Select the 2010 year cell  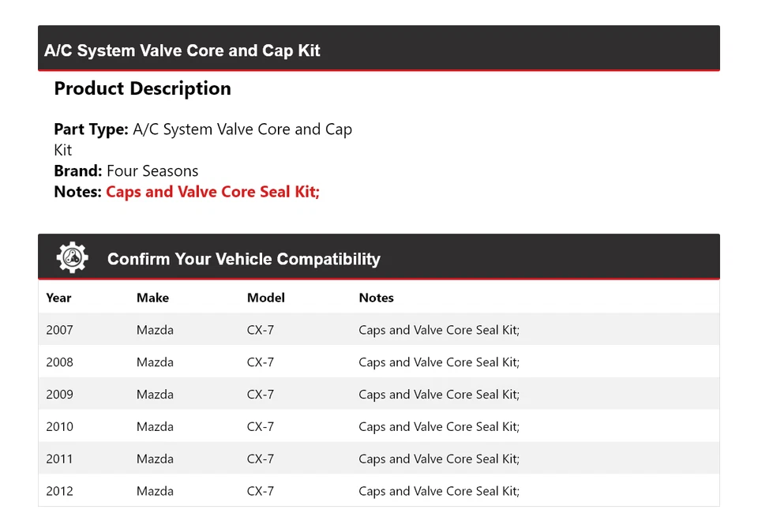[59, 427]
